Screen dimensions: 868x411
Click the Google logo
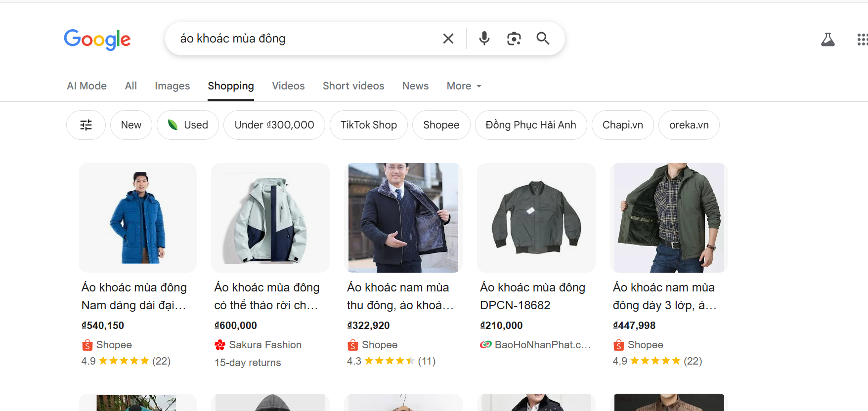click(97, 39)
